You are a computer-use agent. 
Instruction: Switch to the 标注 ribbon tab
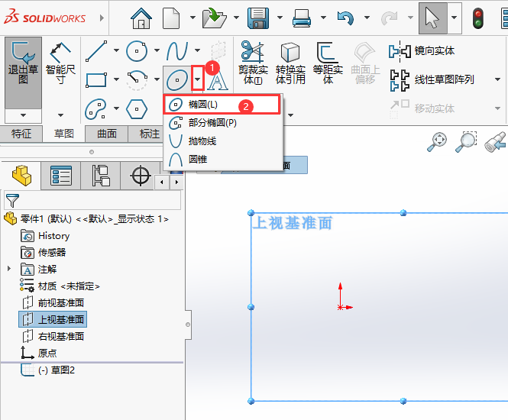tap(148, 134)
